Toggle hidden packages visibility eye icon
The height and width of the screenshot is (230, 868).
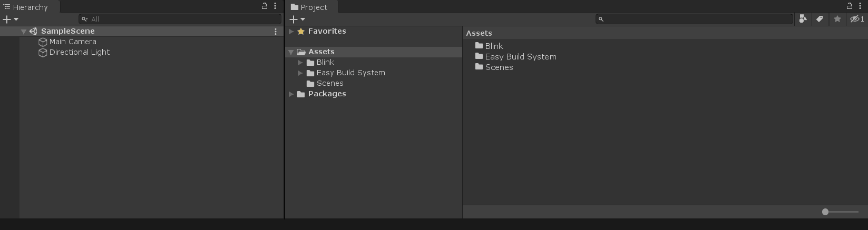856,19
